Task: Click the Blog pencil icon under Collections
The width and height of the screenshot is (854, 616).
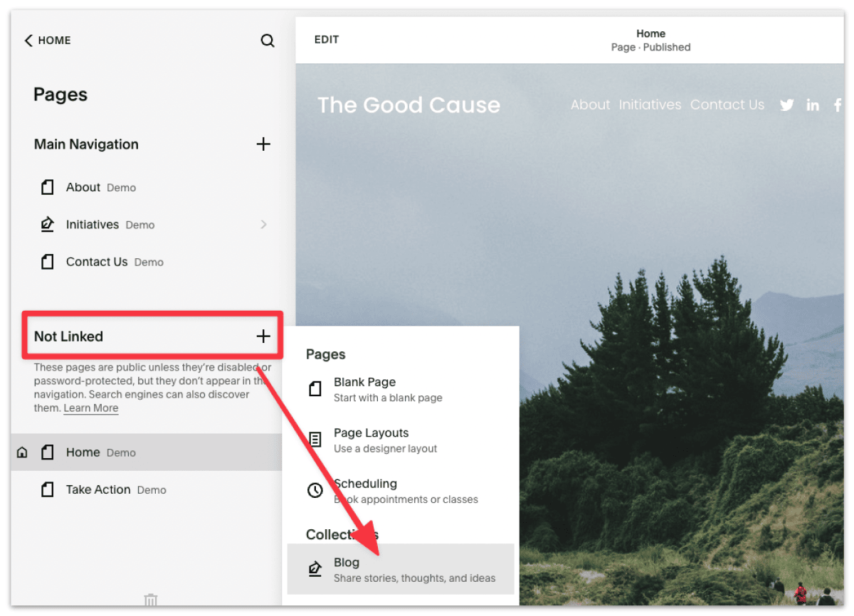Action: point(315,568)
